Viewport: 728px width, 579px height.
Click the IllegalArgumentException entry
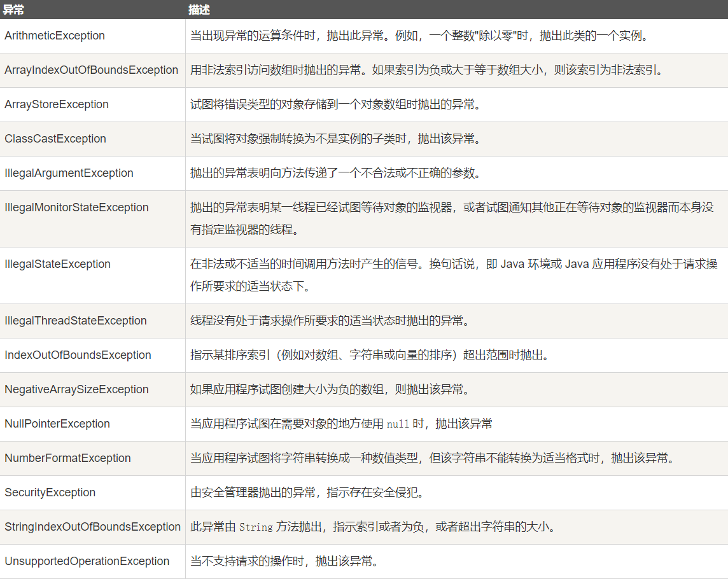pyautogui.click(x=69, y=173)
